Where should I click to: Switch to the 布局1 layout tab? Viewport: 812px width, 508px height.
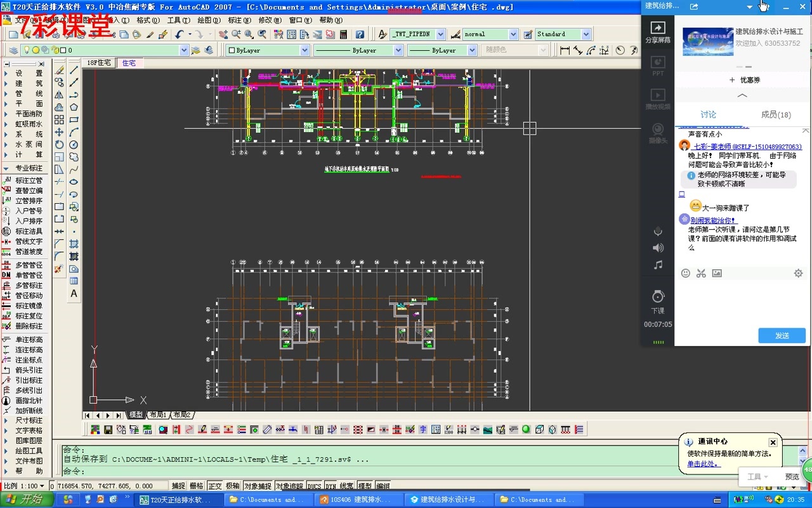[157, 415]
